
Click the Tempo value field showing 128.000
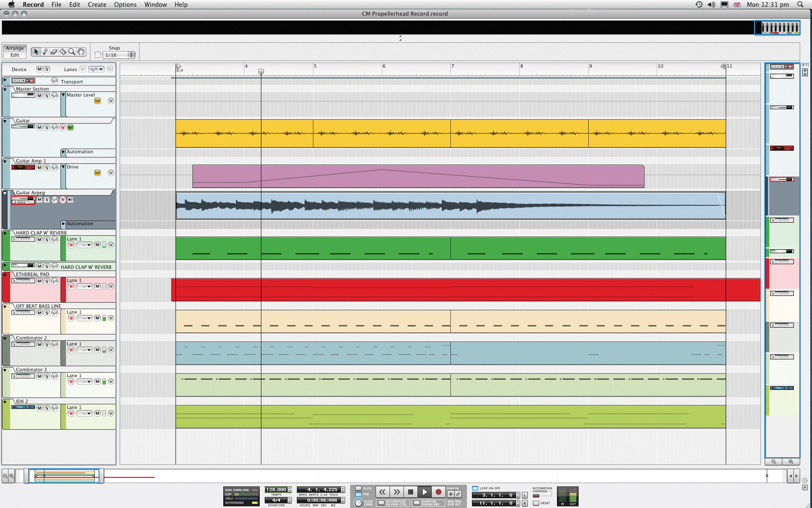point(275,489)
